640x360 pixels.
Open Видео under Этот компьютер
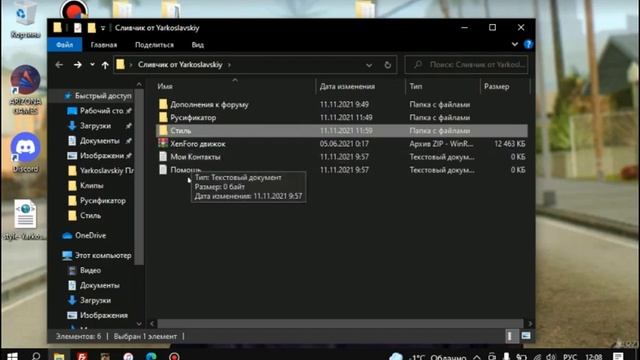click(x=90, y=271)
